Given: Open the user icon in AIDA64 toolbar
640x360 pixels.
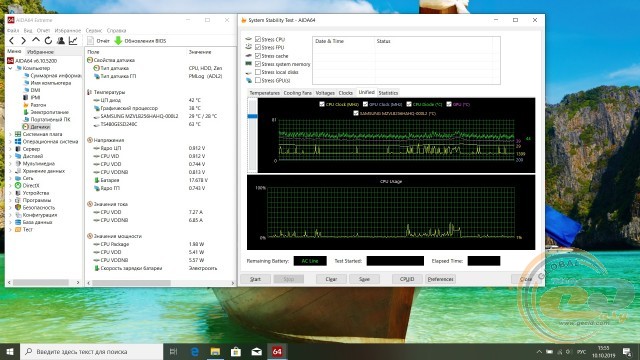Looking at the screenshot, I should [60, 40].
